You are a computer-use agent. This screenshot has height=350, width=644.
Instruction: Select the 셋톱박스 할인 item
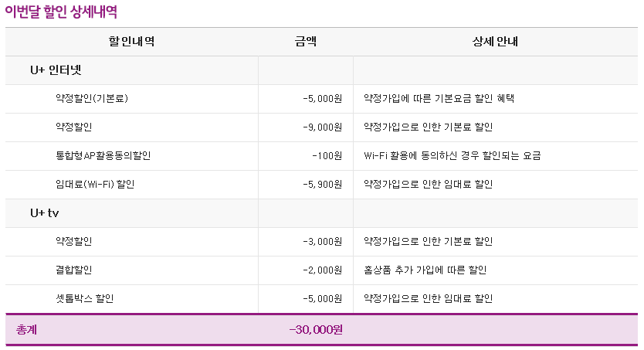coord(84,299)
